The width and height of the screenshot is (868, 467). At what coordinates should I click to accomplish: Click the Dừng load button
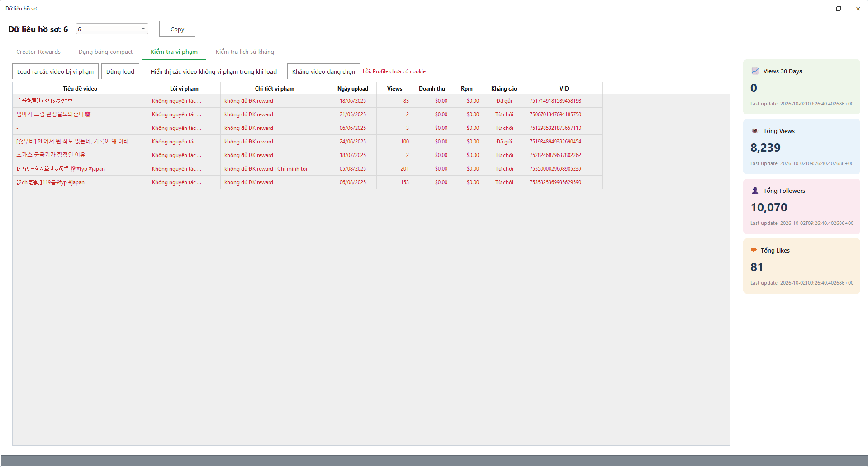(x=120, y=71)
